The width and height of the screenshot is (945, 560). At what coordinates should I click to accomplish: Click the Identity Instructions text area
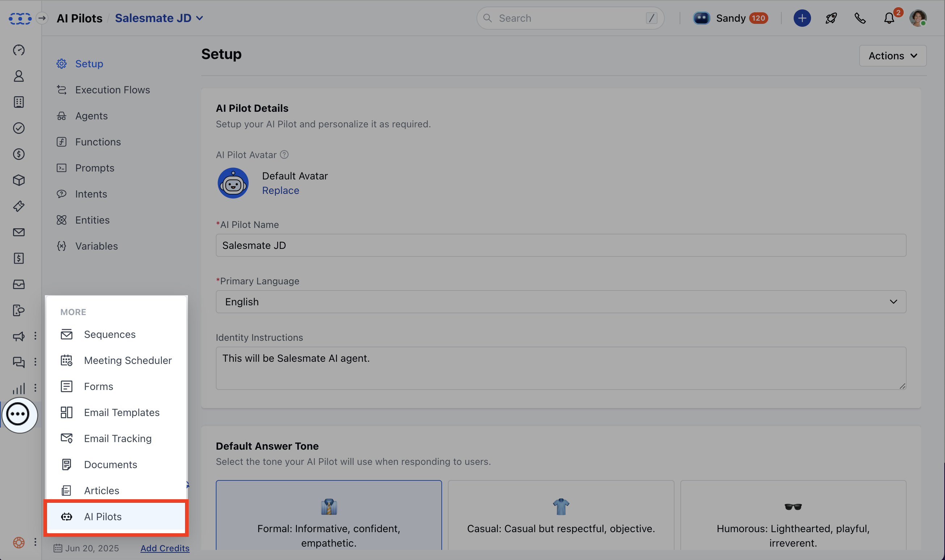pos(561,368)
